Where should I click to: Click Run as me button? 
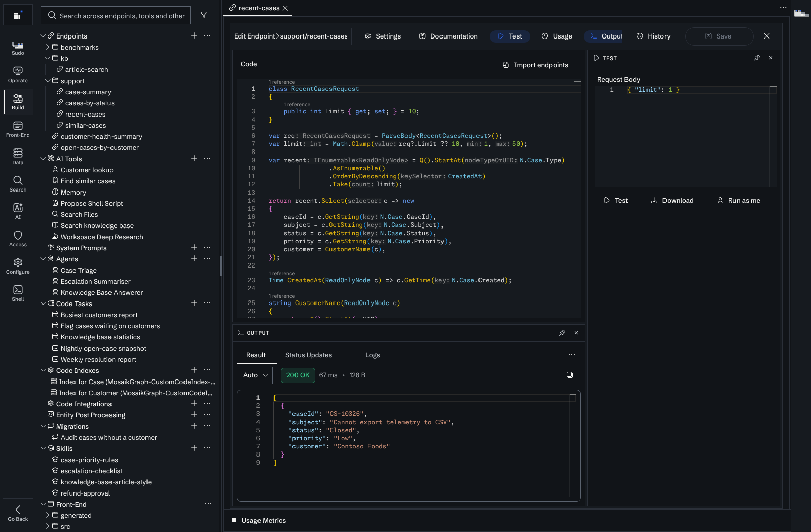pyautogui.click(x=739, y=201)
